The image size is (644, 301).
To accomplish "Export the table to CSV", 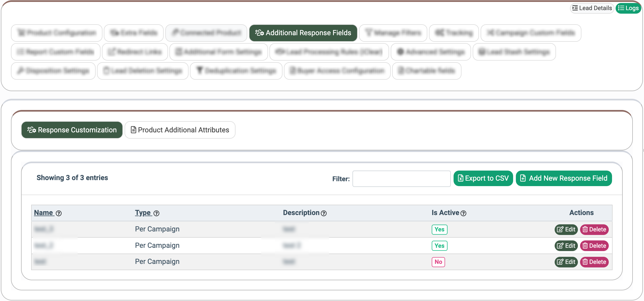I will pyautogui.click(x=483, y=178).
